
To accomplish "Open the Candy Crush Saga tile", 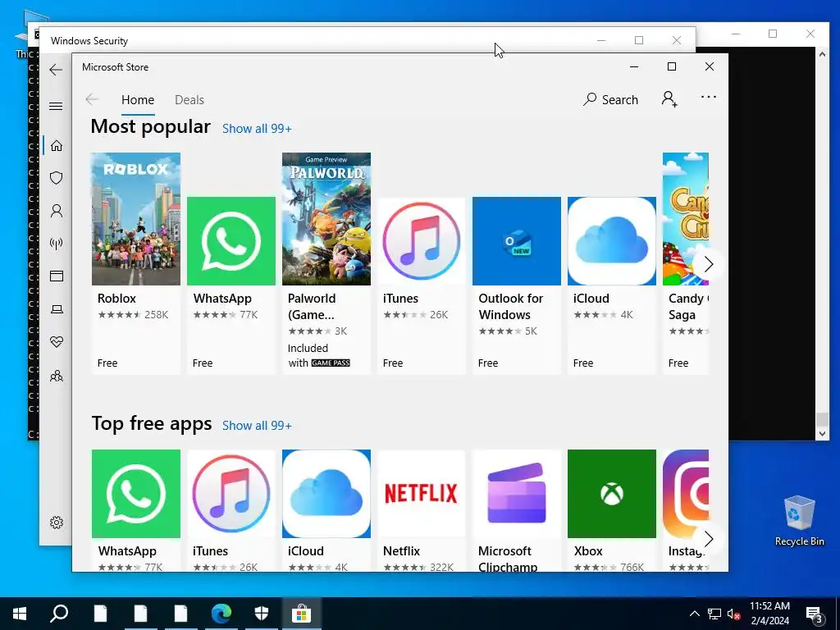I will 686,262.
